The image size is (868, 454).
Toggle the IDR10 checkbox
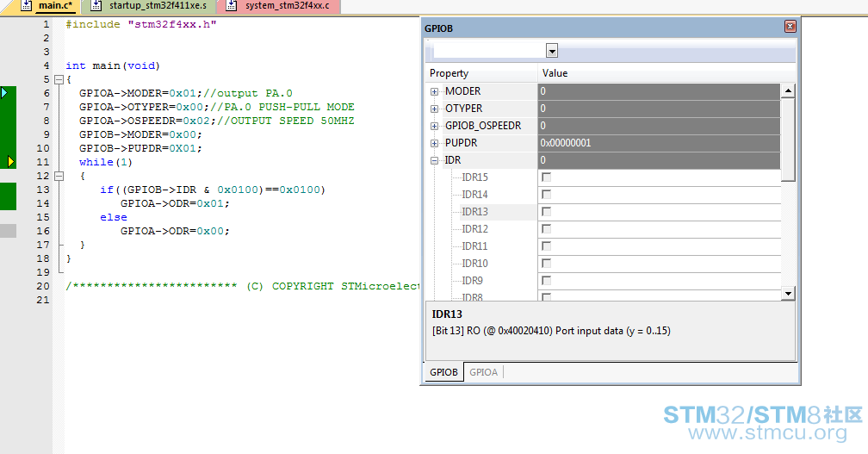(x=546, y=263)
